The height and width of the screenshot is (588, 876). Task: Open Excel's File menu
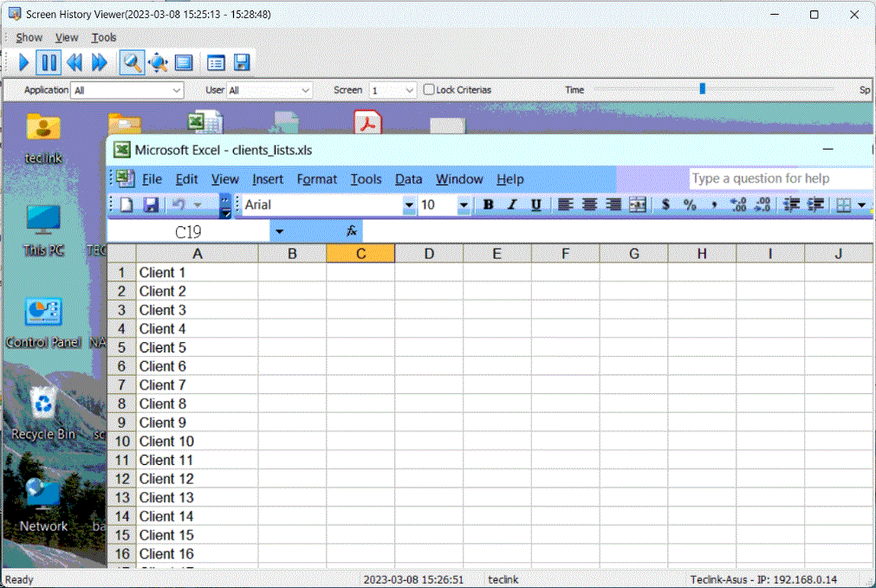(x=152, y=179)
